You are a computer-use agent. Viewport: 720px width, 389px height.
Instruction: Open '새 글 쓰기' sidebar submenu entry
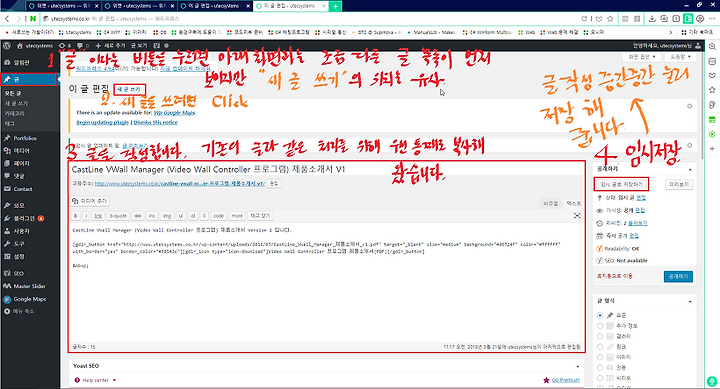pos(16,103)
